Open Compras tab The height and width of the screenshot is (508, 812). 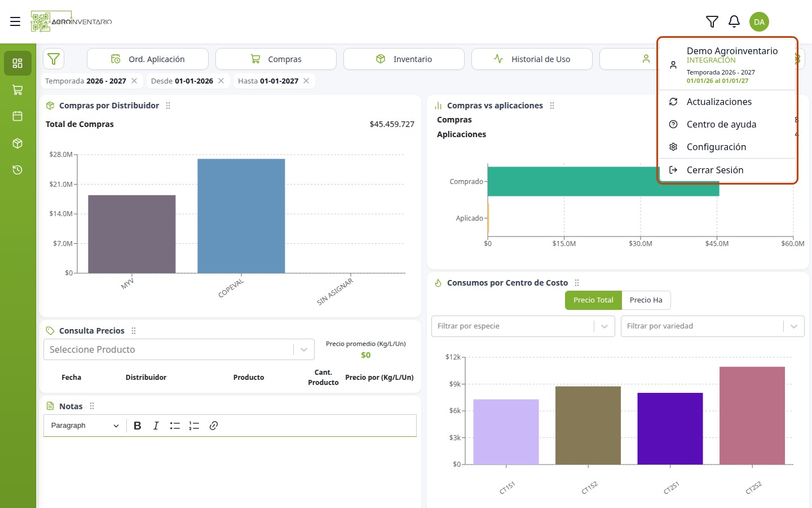pos(276,59)
